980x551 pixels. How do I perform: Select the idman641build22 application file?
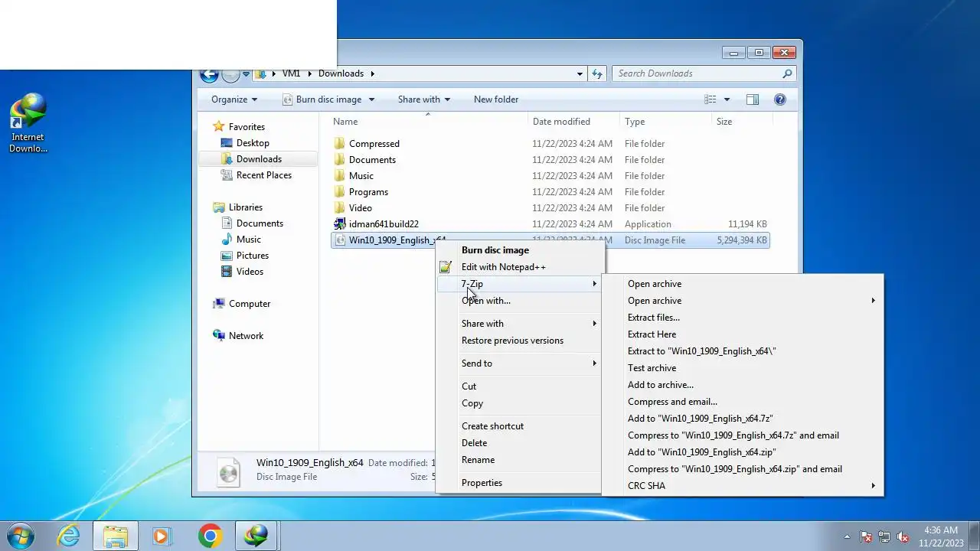384,224
